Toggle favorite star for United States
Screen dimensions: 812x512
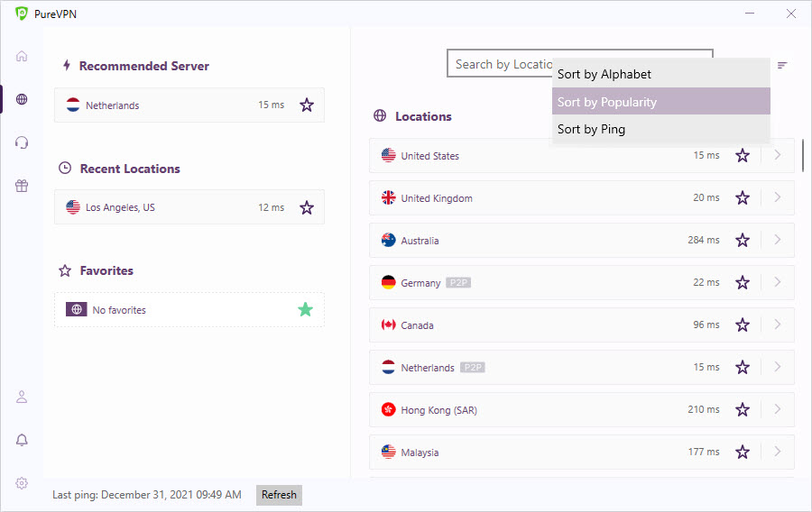(743, 155)
